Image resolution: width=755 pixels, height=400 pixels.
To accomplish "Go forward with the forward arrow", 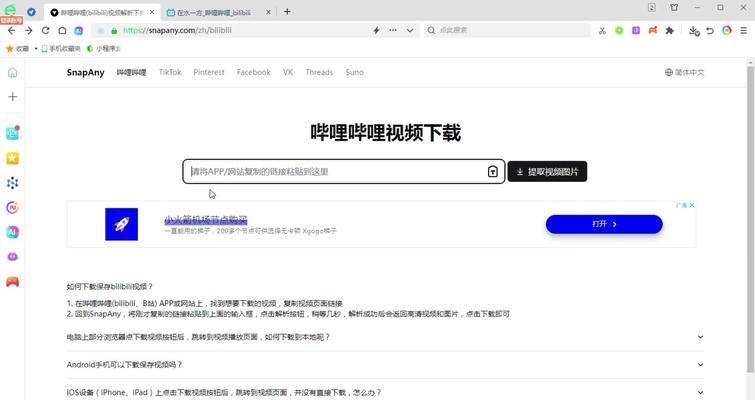I will coord(29,30).
